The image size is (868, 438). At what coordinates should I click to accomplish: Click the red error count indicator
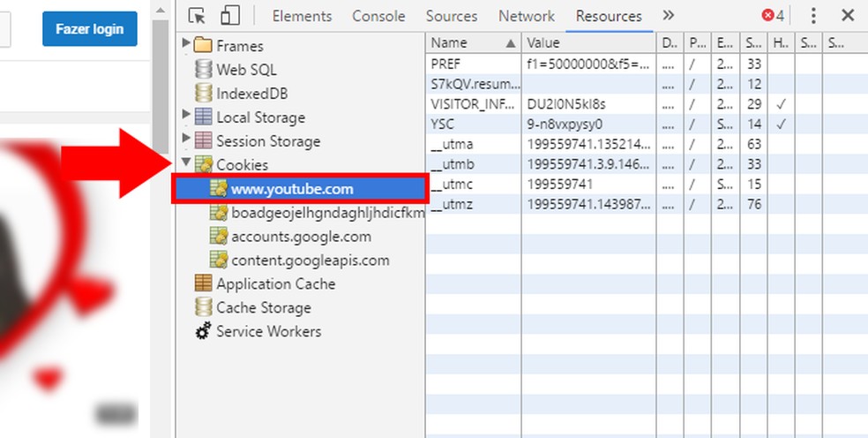tap(773, 16)
